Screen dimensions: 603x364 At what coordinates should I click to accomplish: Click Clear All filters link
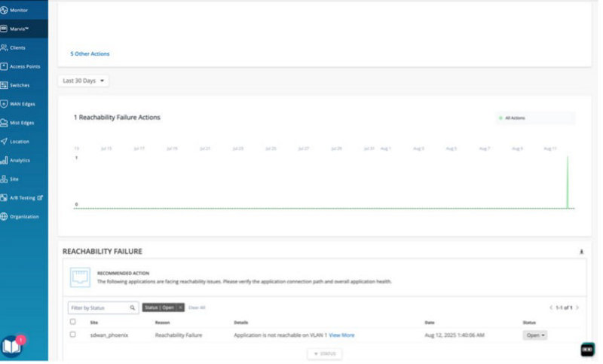(197, 307)
